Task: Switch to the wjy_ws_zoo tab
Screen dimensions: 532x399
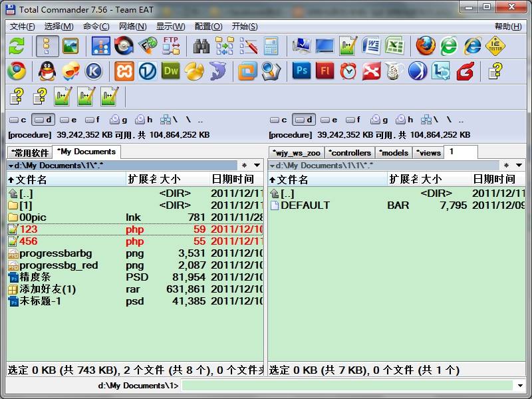Action: point(297,153)
